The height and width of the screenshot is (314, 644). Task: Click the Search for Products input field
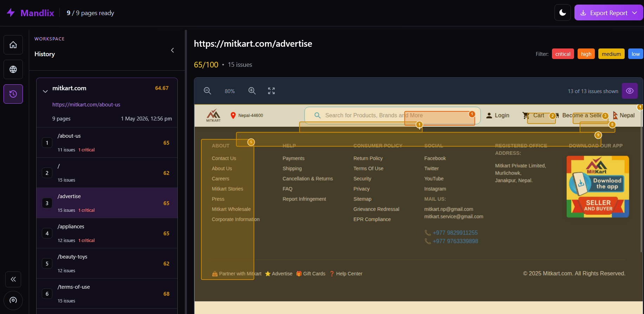392,115
